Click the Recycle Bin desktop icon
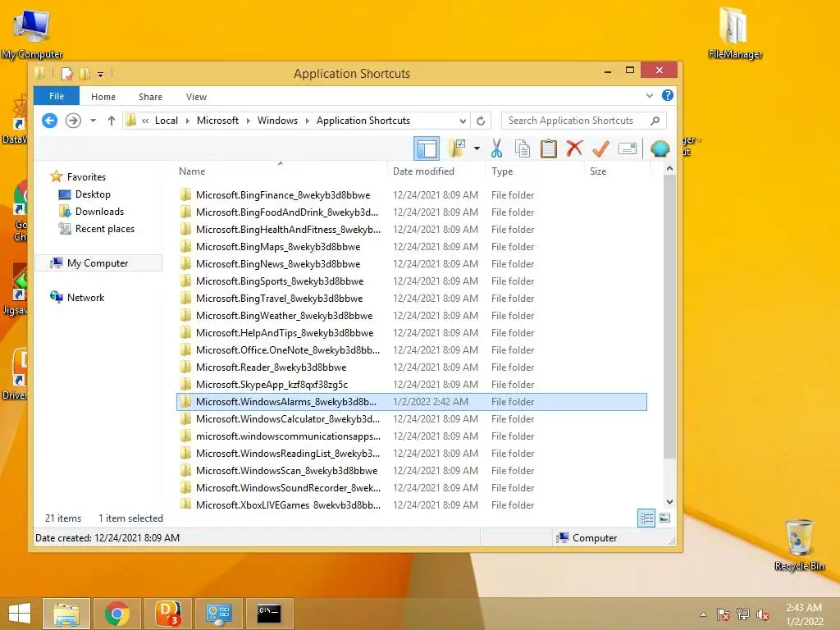The width and height of the screenshot is (840, 630). point(799,545)
